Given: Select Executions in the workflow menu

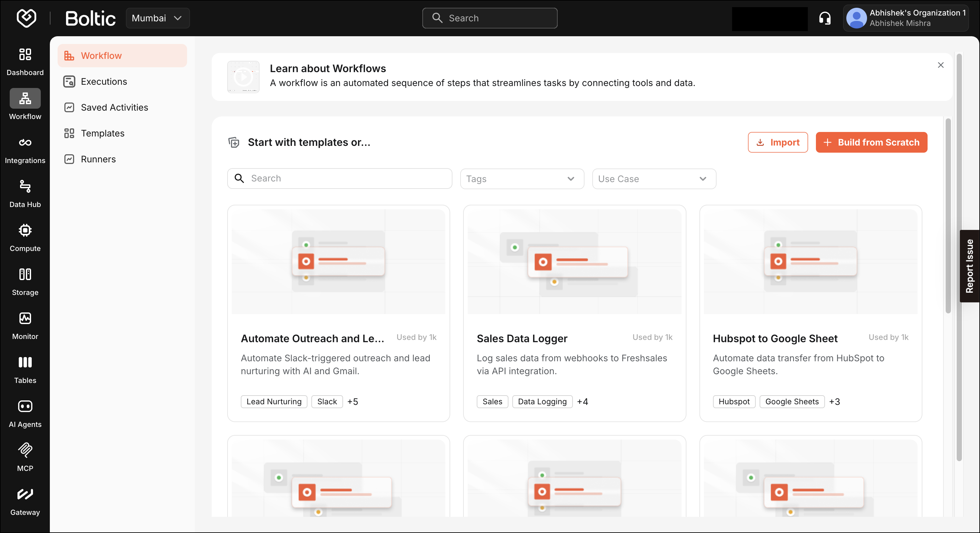Looking at the screenshot, I should pos(104,82).
